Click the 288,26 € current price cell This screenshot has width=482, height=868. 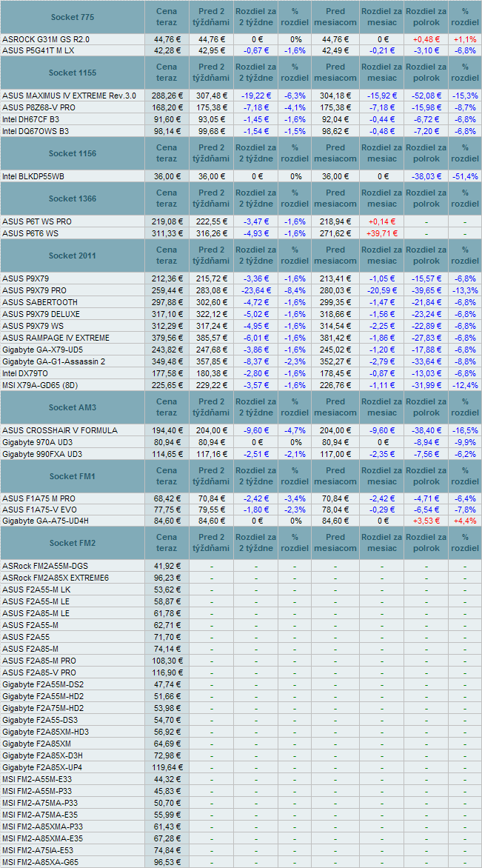coord(167,96)
